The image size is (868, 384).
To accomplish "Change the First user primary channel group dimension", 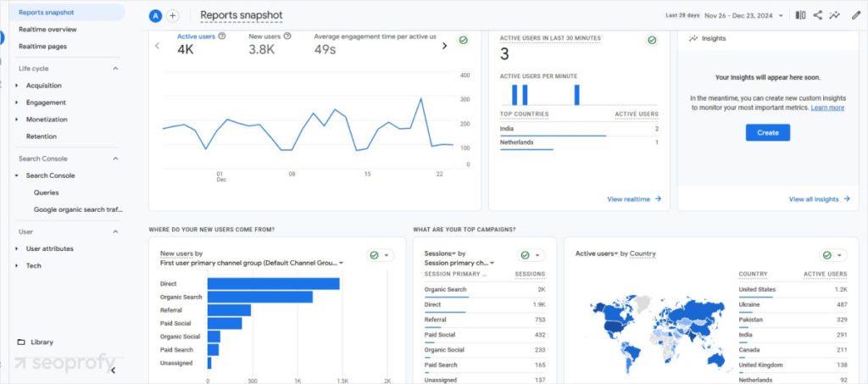I will point(252,263).
